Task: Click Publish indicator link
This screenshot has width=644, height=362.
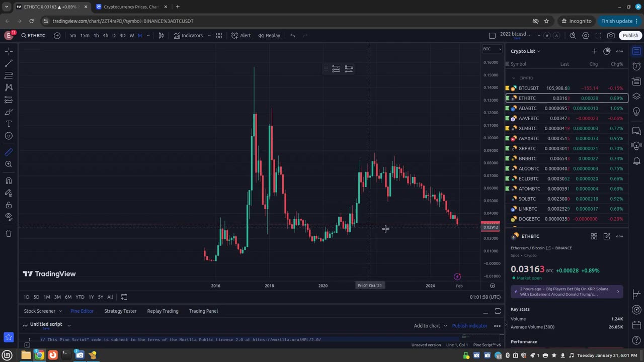Action: click(469, 326)
